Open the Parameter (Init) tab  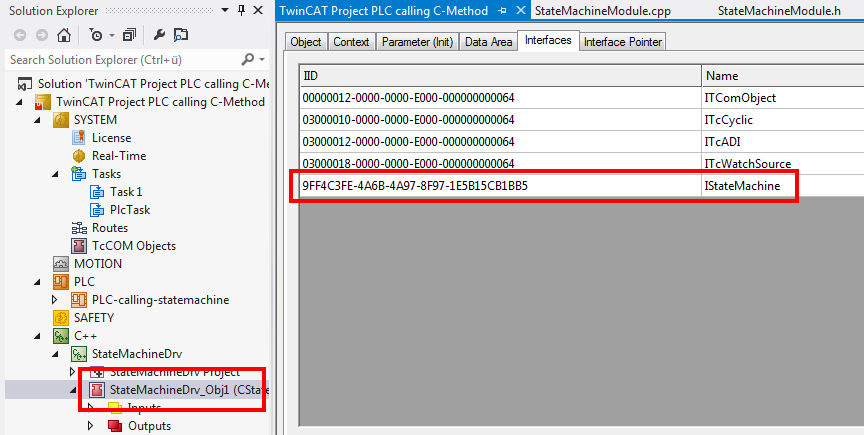(417, 42)
